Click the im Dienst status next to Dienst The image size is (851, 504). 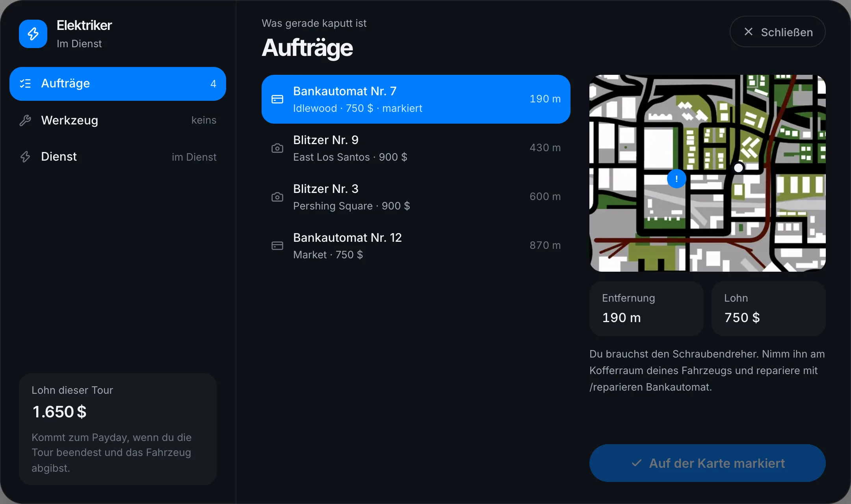(194, 157)
